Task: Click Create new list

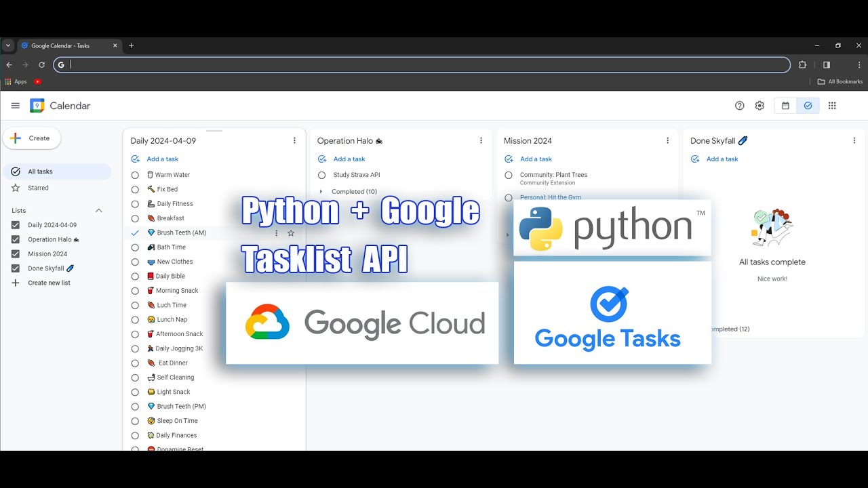Action: click(x=49, y=283)
